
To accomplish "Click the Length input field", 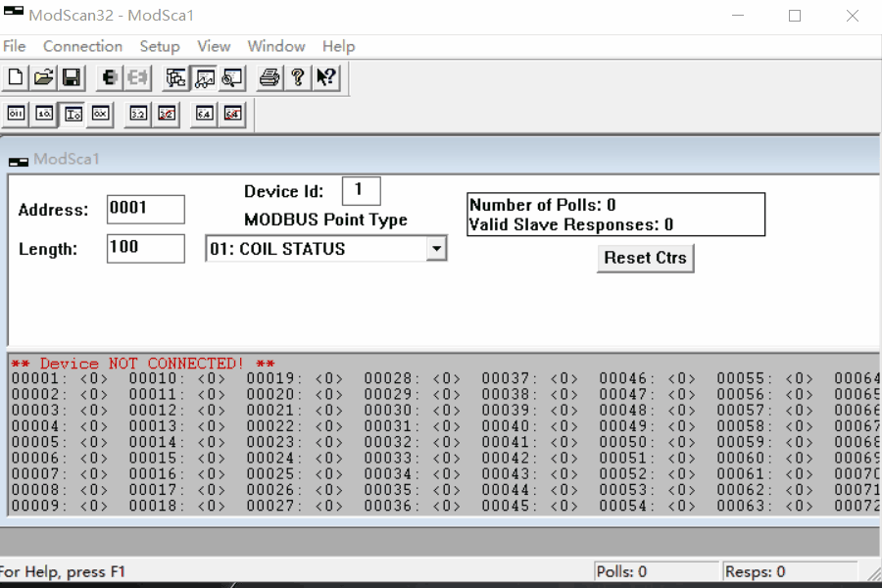I will click(x=145, y=248).
